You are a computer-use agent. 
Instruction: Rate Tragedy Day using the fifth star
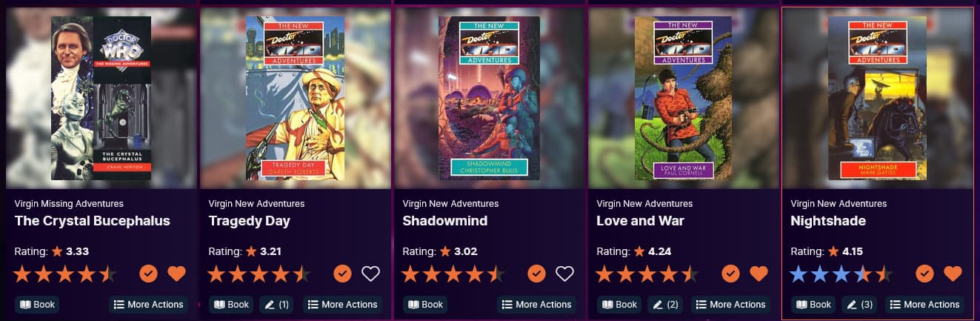coord(301,274)
